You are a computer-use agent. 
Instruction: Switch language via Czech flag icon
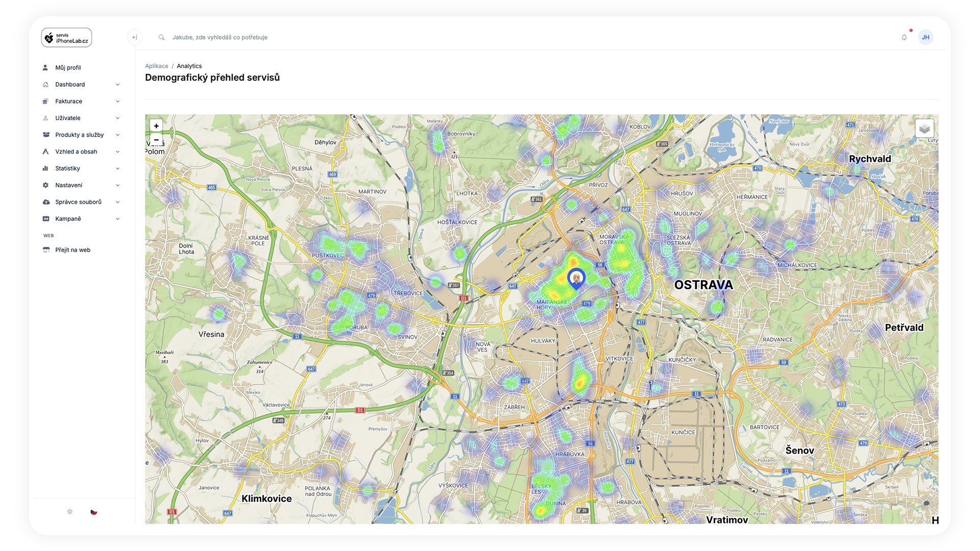(94, 512)
